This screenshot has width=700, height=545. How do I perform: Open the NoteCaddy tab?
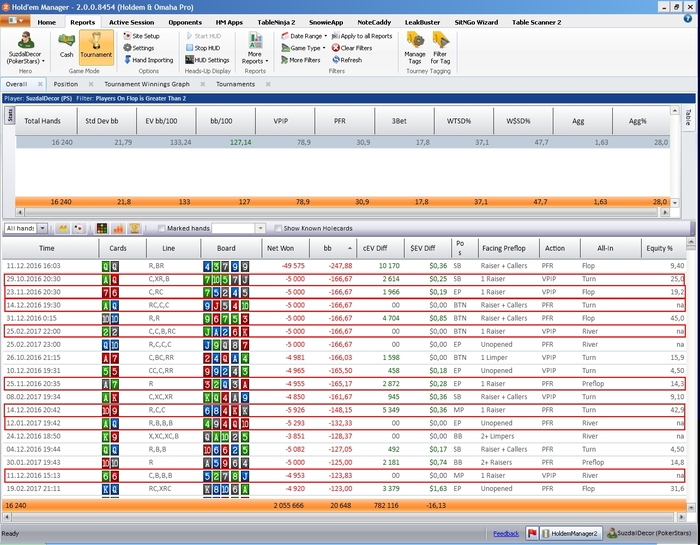pyautogui.click(x=374, y=22)
